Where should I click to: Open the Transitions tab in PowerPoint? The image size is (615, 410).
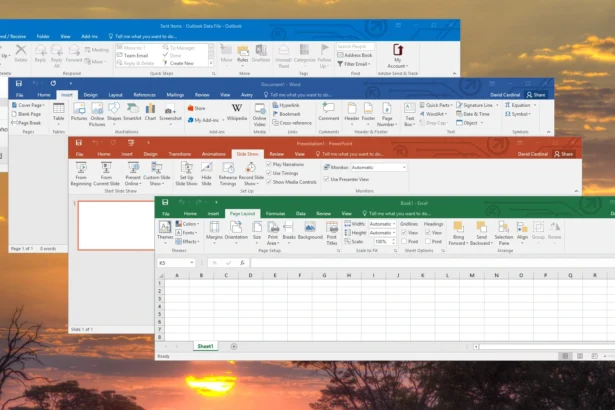coord(180,154)
